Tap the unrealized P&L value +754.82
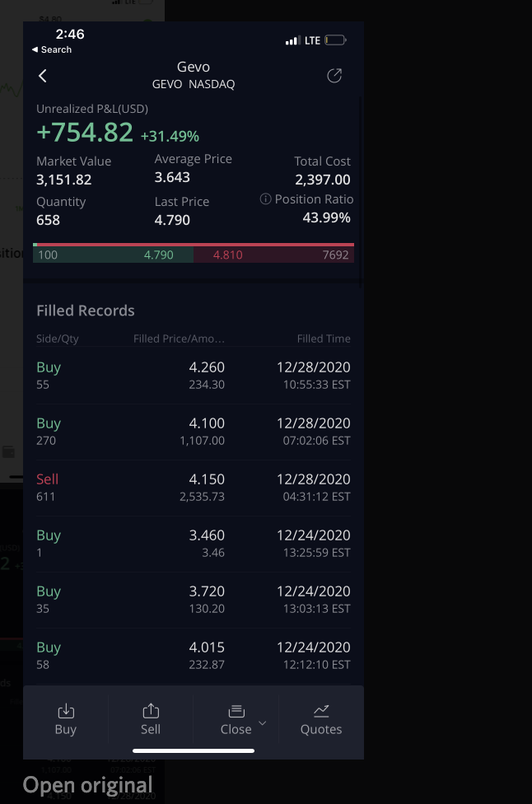 [85, 133]
